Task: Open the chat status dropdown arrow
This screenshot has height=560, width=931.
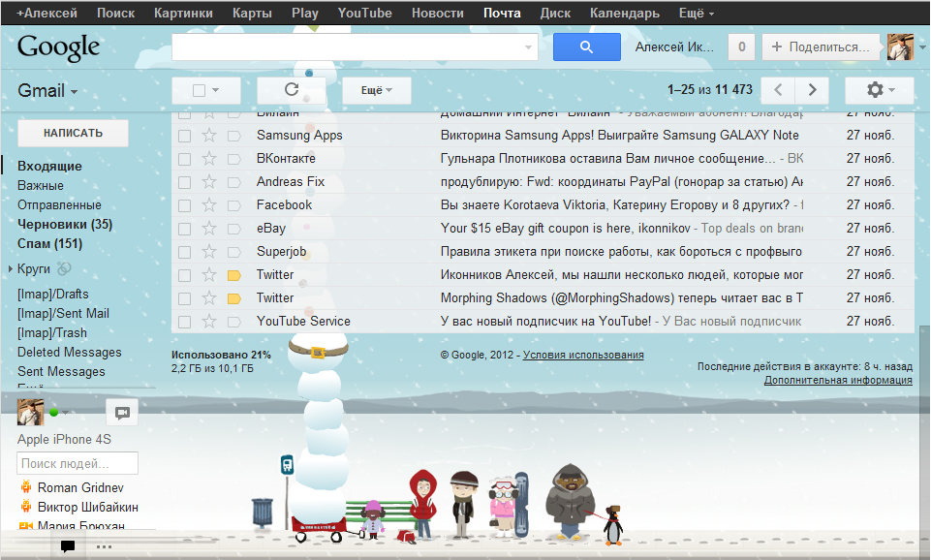Action: [x=65, y=412]
